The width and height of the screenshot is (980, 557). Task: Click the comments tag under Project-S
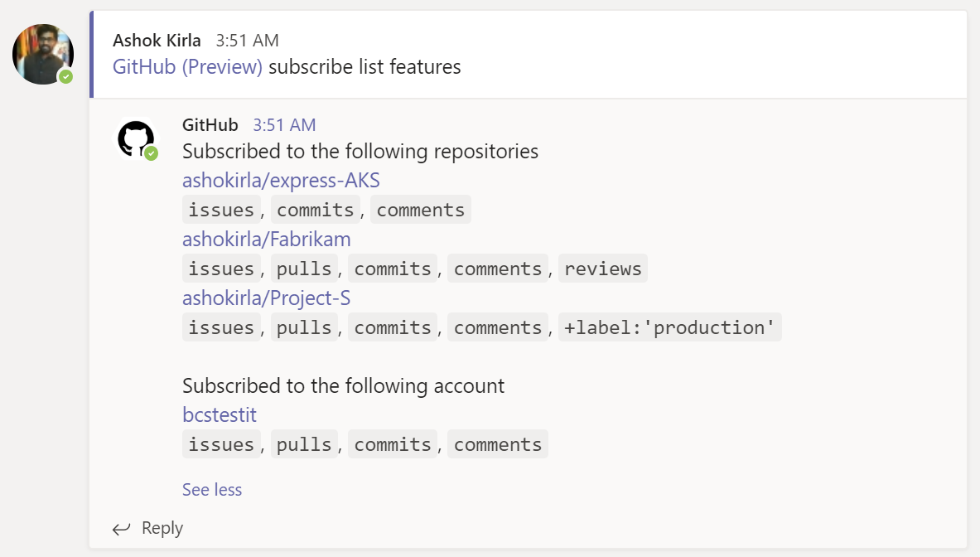coord(497,327)
